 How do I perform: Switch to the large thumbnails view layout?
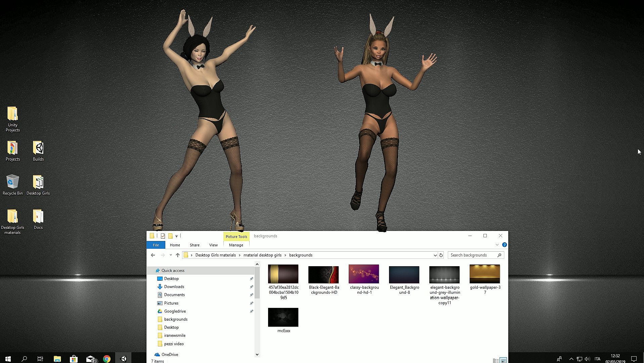(503, 361)
